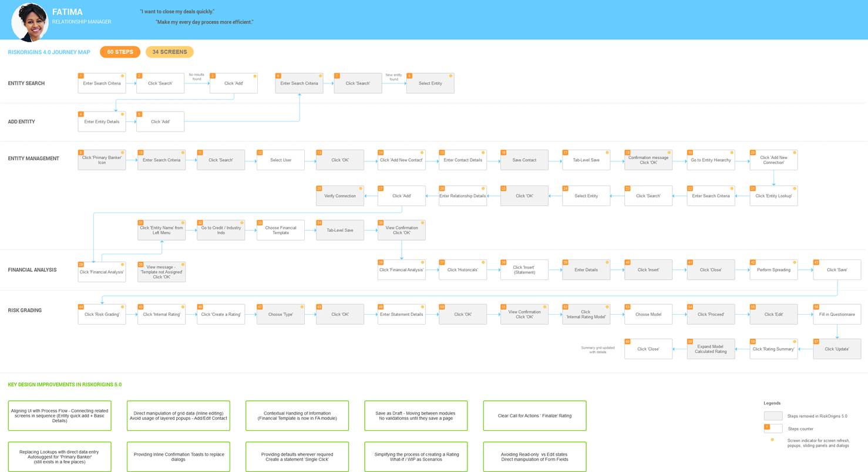The width and height of the screenshot is (868, 472).
Task: Open the 'Go to Entity Hierarchy' step
Action: [711, 160]
